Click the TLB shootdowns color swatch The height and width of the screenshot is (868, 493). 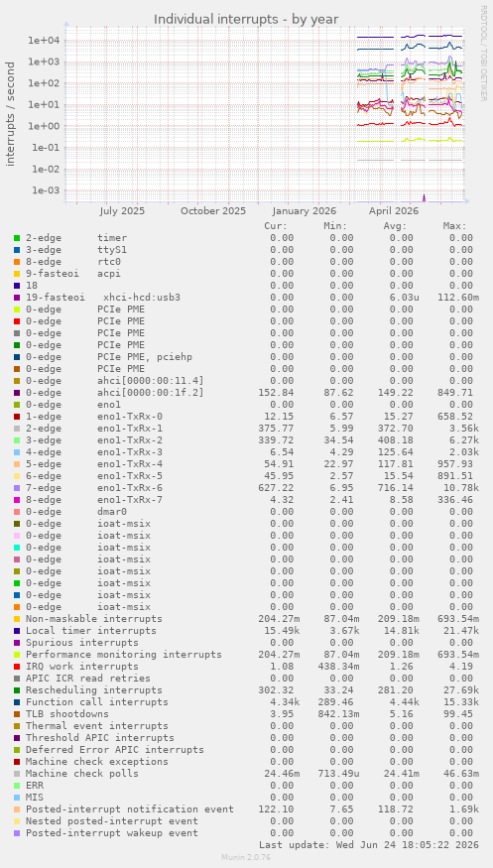coord(17,714)
